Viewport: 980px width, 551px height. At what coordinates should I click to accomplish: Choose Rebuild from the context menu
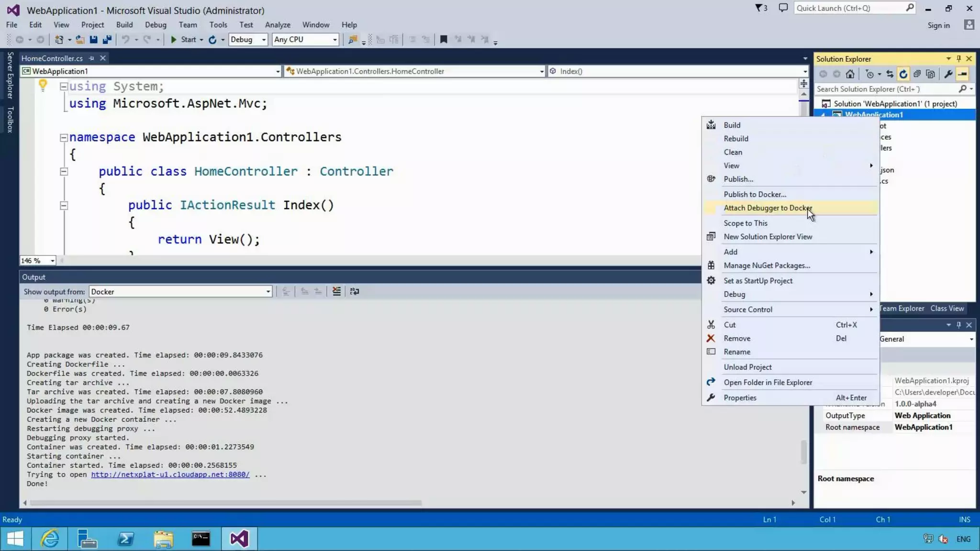pyautogui.click(x=791, y=139)
